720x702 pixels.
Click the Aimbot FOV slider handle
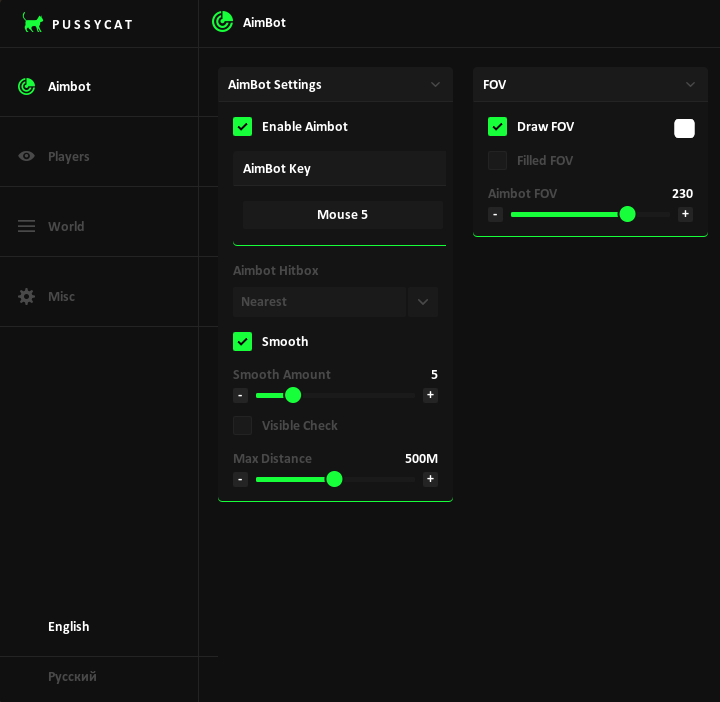tap(627, 214)
